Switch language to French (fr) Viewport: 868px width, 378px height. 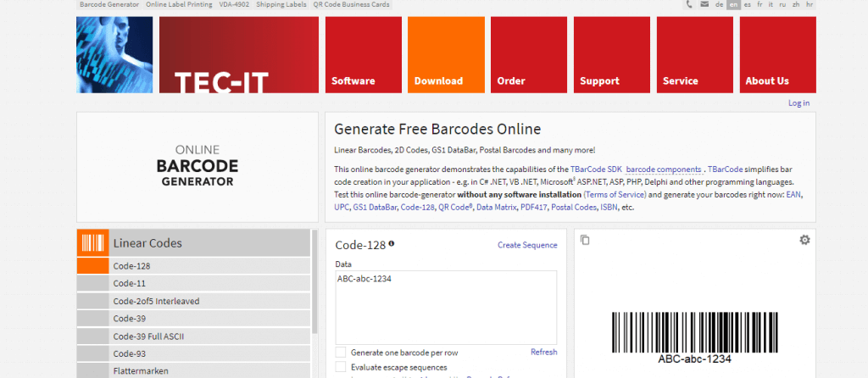(x=759, y=4)
